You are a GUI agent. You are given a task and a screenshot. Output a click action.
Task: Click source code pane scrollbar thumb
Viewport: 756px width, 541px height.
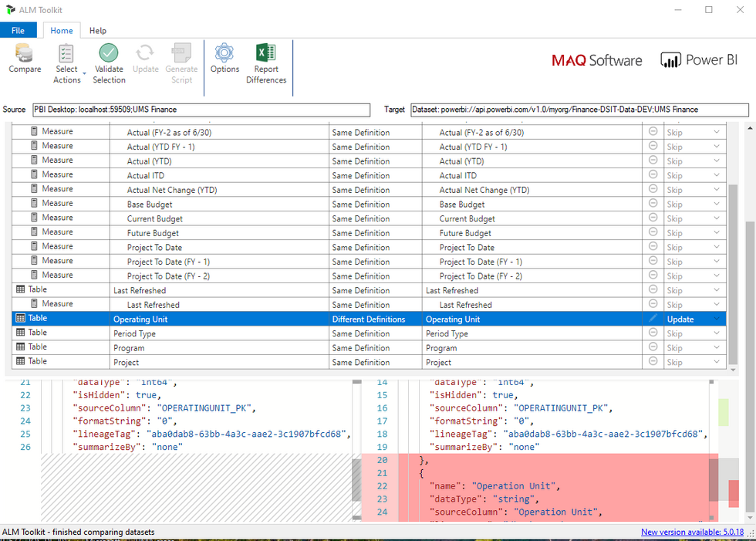click(x=356, y=480)
